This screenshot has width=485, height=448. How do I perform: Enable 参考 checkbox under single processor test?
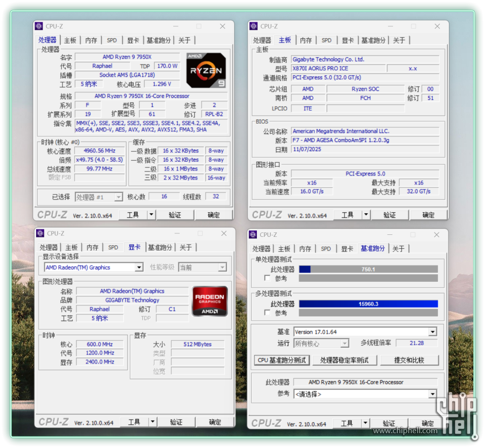tap(268, 278)
